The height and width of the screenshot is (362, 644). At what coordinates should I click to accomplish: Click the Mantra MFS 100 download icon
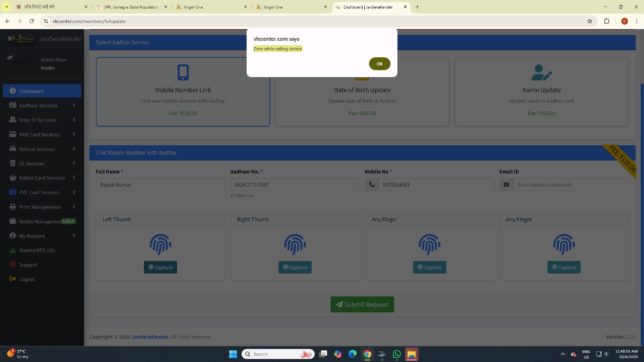tap(13, 250)
